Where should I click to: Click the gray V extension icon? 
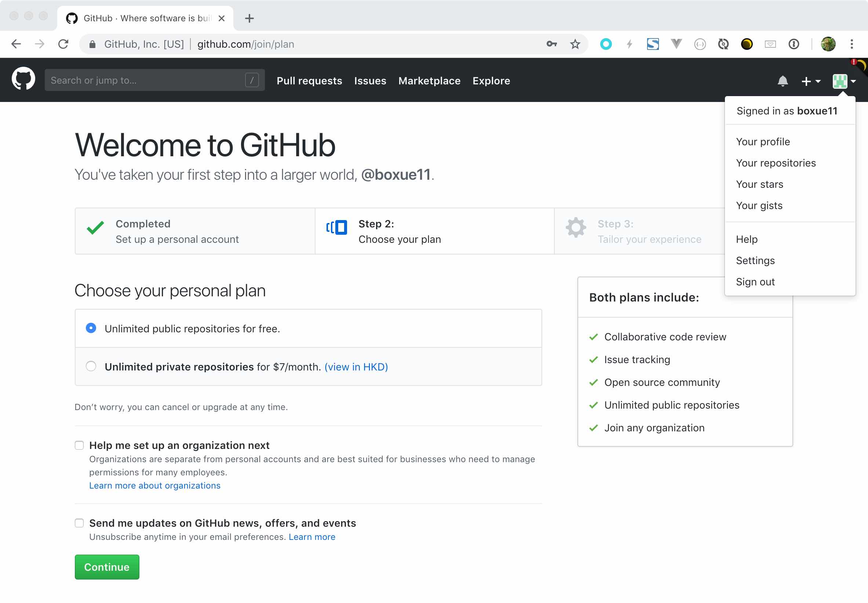[x=676, y=44]
